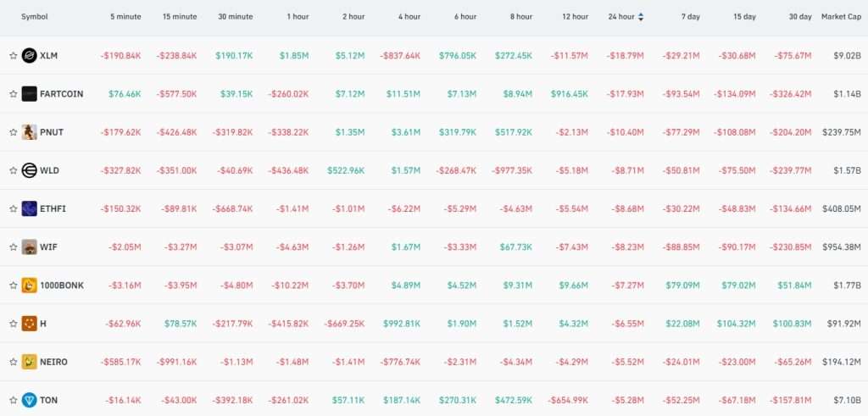Image resolution: width=868 pixels, height=416 pixels.
Task: Click the WLD coin logo icon
Action: (x=30, y=170)
